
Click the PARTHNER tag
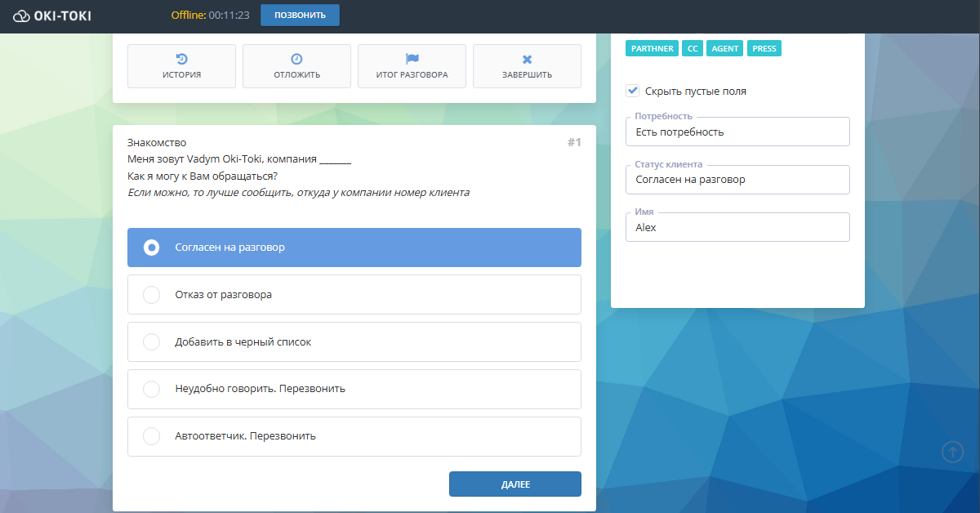pos(653,48)
